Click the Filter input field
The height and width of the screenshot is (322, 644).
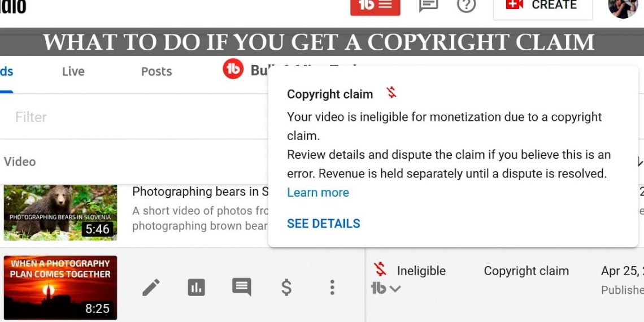pyautogui.click(x=133, y=117)
